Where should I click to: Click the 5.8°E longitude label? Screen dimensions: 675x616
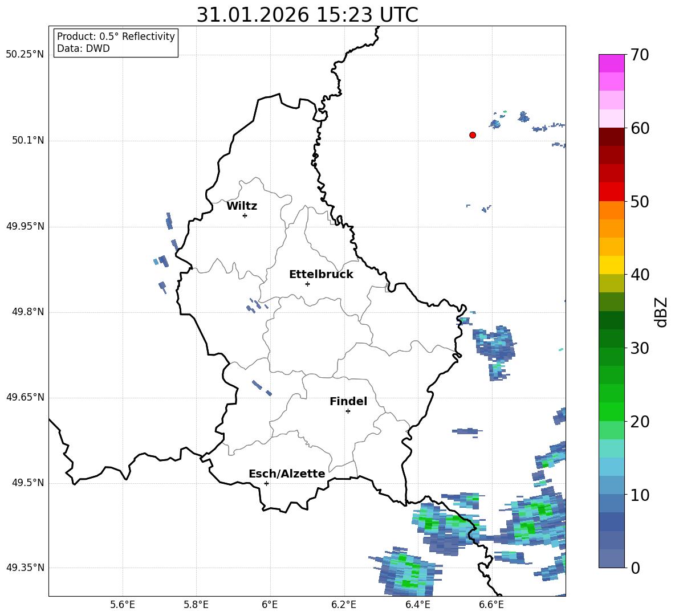tap(196, 605)
